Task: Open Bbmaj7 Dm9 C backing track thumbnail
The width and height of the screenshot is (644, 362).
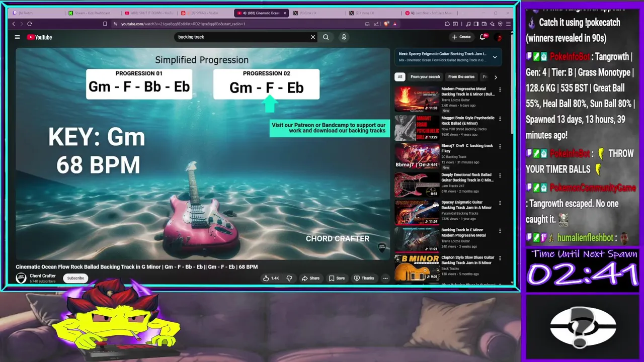Action: (417, 156)
